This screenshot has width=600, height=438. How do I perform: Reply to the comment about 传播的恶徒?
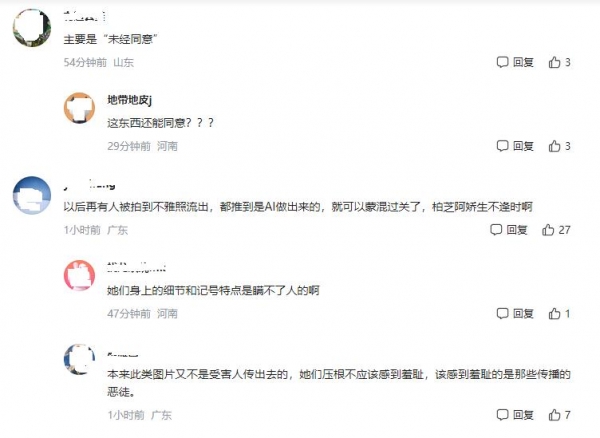pos(516,415)
